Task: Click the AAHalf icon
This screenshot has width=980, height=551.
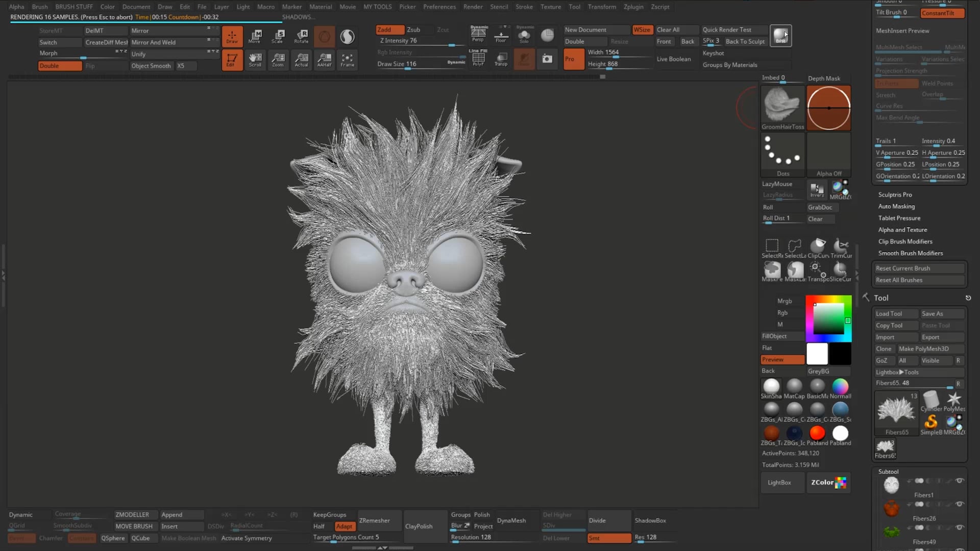Action: click(324, 60)
